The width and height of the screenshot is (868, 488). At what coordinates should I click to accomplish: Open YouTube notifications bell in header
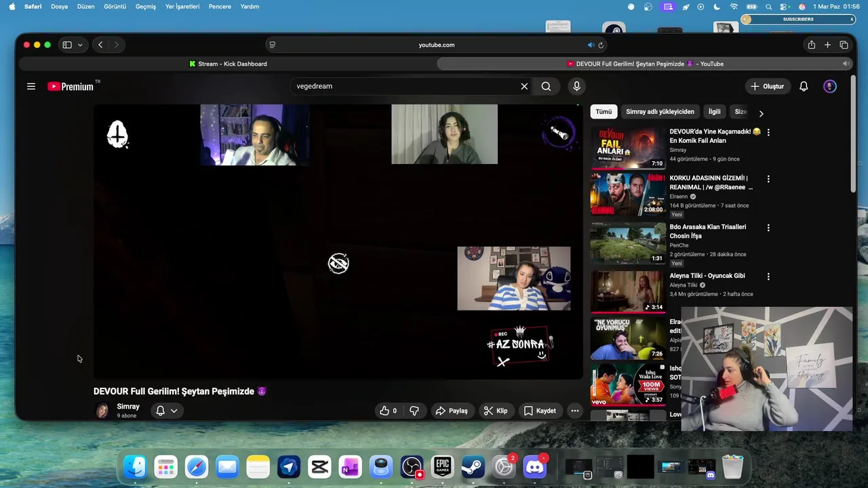[x=804, y=86]
